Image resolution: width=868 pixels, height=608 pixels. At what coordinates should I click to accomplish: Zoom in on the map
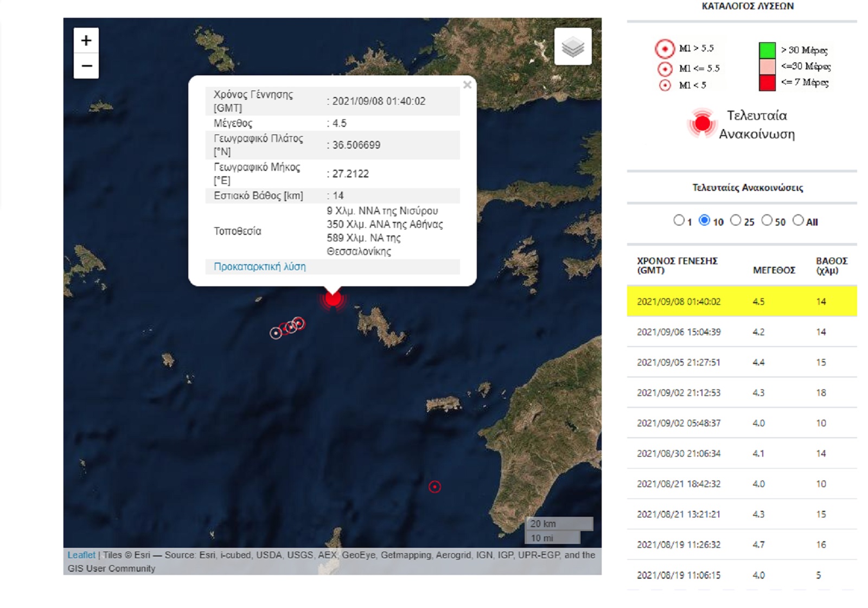[86, 41]
